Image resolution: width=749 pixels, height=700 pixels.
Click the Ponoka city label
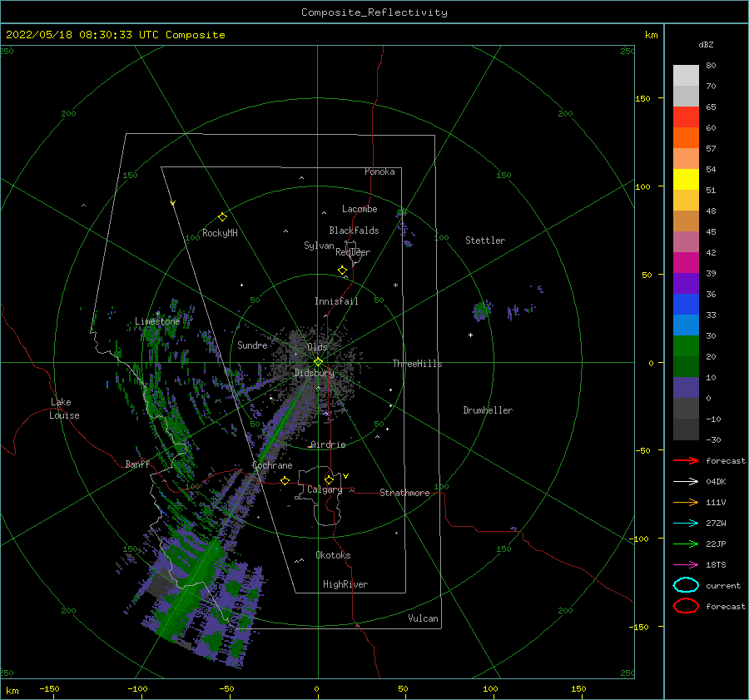(379, 171)
